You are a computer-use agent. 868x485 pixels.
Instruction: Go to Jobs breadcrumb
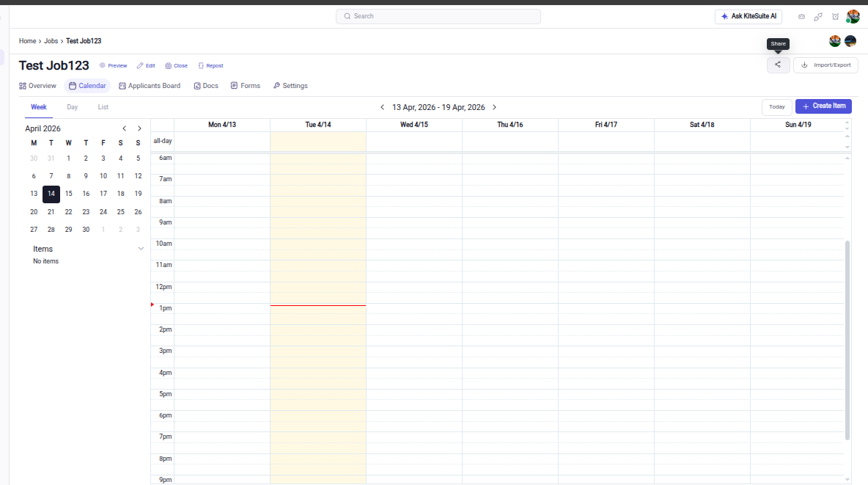[51, 41]
